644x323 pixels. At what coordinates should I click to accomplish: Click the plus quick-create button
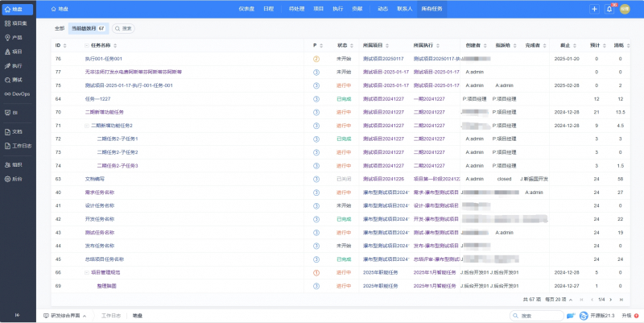click(594, 9)
